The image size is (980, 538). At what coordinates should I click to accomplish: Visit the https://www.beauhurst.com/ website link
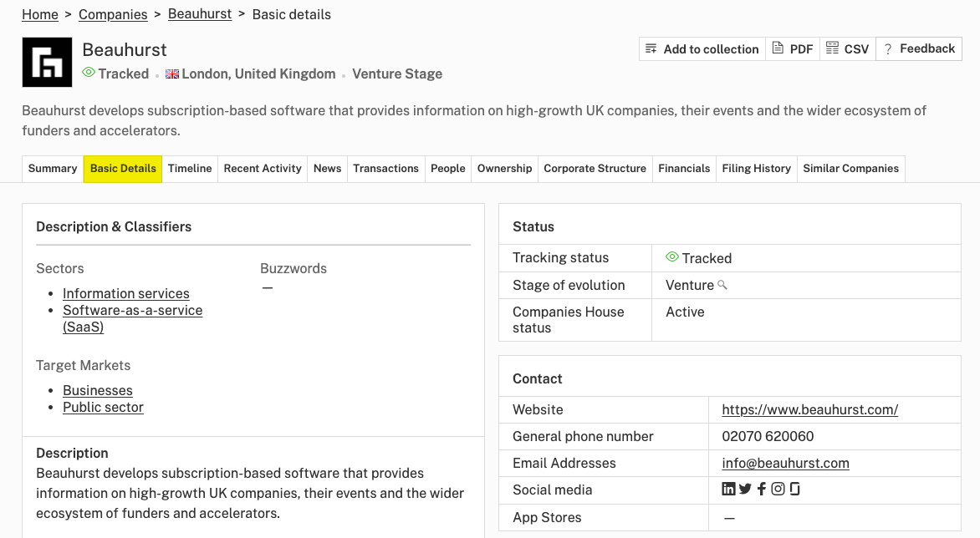pos(810,410)
